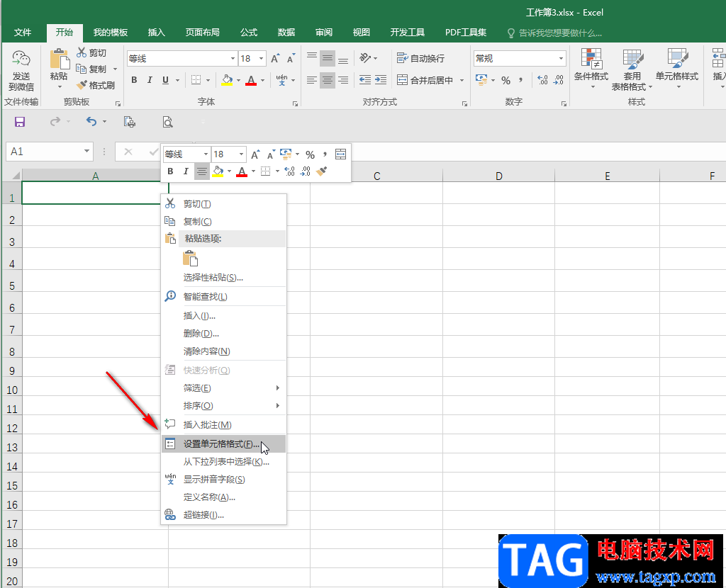Screen dimensions: 726x588
Task: Choose Clear Contents (清除内容)
Action: click(x=223, y=351)
